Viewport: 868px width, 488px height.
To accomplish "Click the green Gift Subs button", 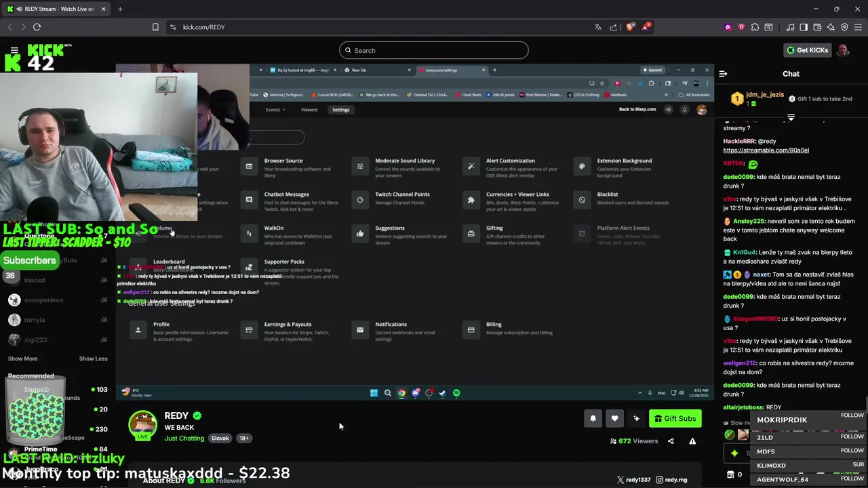I will click(x=675, y=419).
